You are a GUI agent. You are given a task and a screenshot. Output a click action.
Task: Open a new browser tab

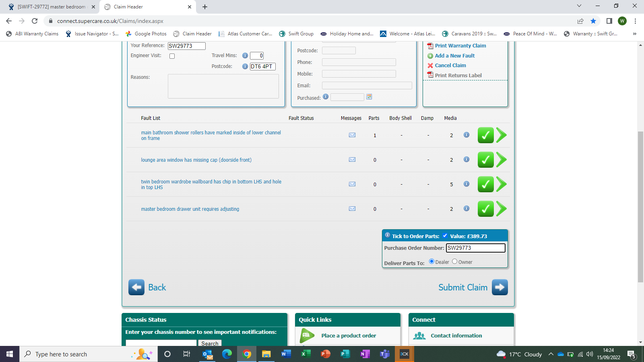[x=205, y=7]
